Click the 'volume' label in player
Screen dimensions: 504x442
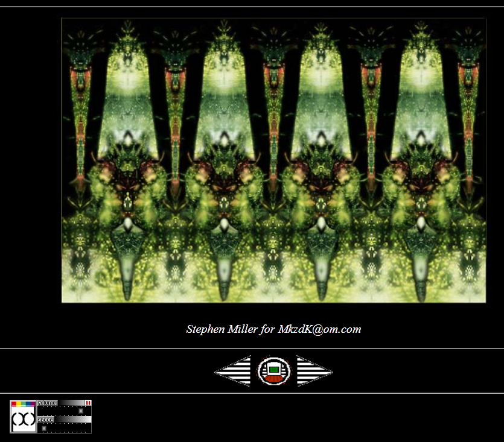pyautogui.click(x=48, y=403)
